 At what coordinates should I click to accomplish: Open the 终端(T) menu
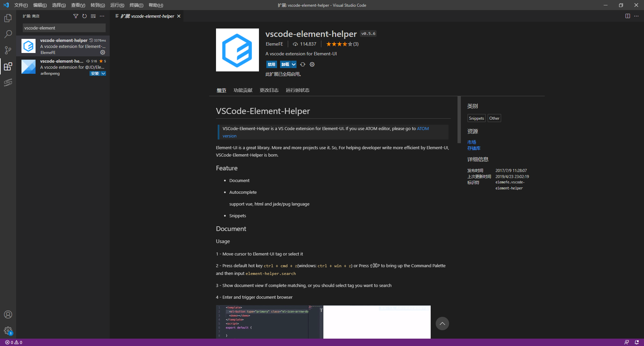click(137, 5)
